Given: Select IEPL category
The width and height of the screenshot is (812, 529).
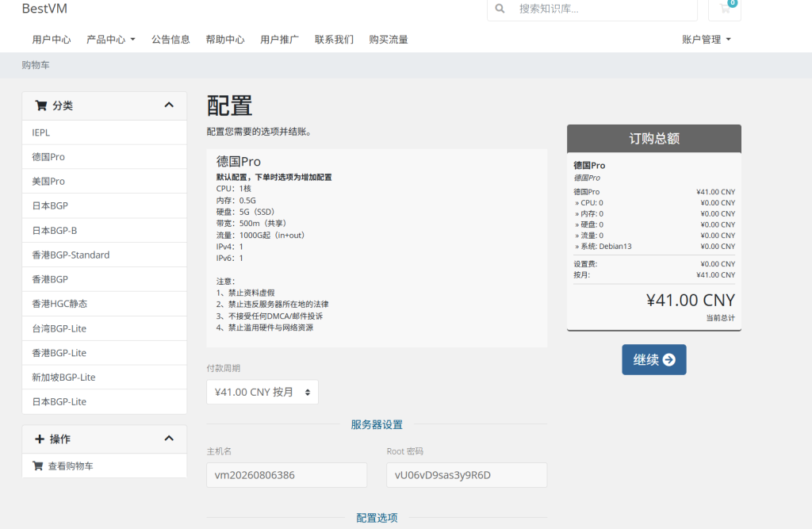Looking at the screenshot, I should (x=105, y=132).
